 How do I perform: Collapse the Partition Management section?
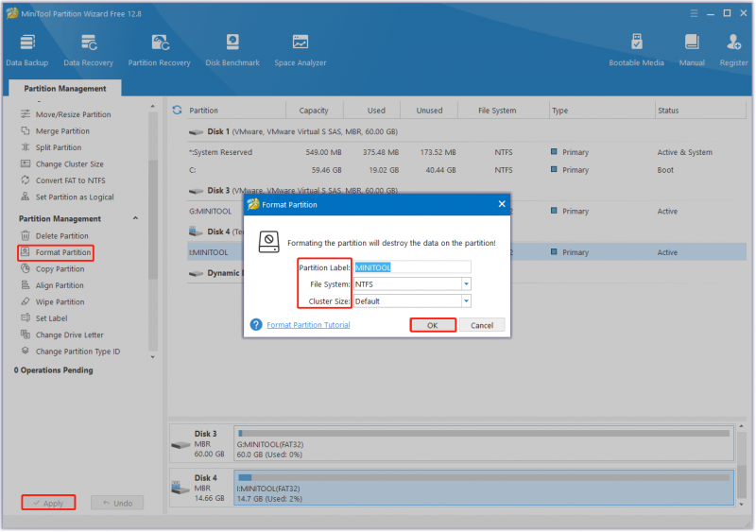coord(135,218)
